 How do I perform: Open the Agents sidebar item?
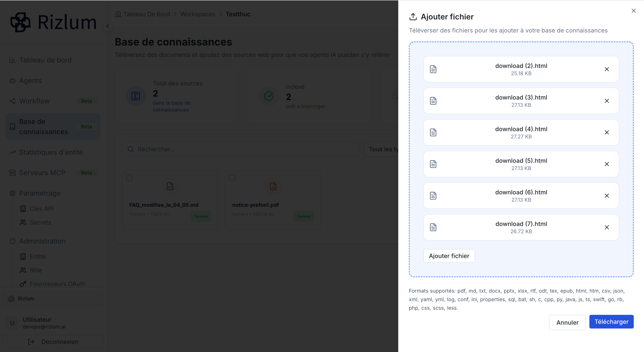53,81
